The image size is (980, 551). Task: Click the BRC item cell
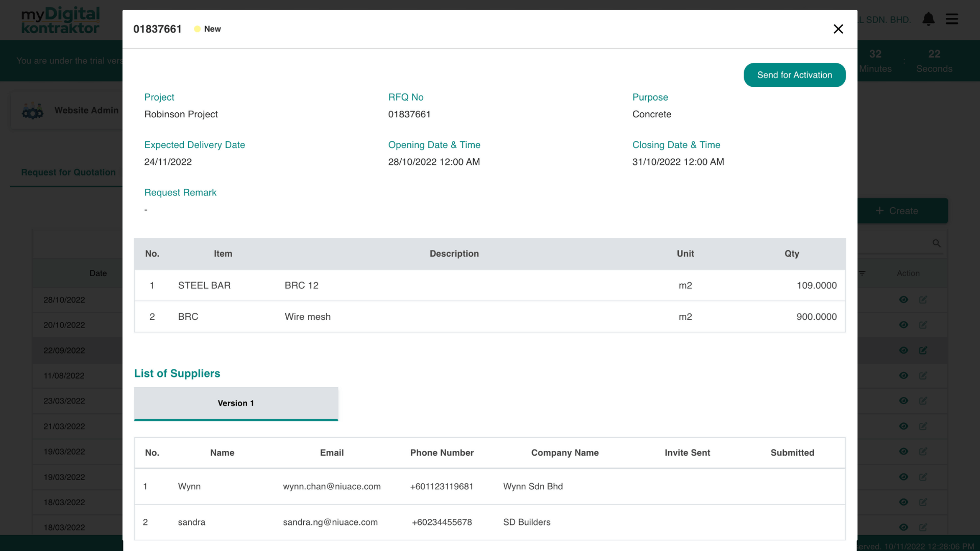point(188,317)
